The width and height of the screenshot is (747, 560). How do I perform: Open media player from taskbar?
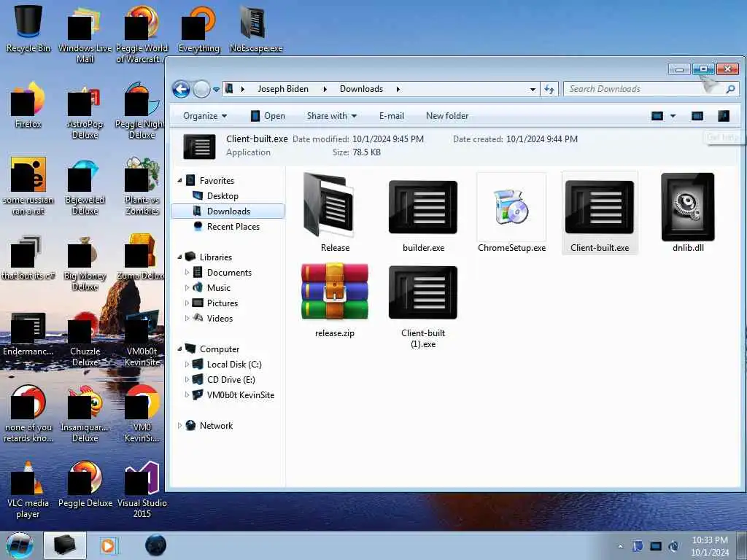(x=108, y=545)
